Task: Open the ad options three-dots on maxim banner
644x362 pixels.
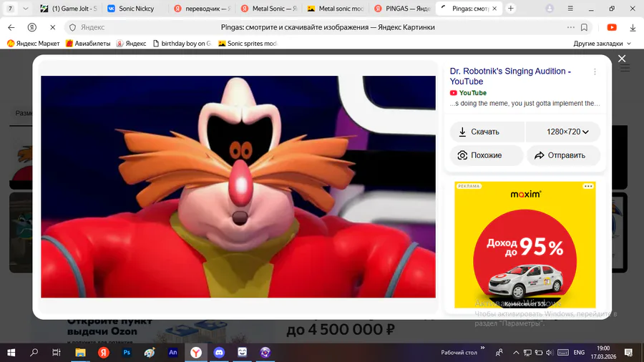Action: pyautogui.click(x=588, y=186)
